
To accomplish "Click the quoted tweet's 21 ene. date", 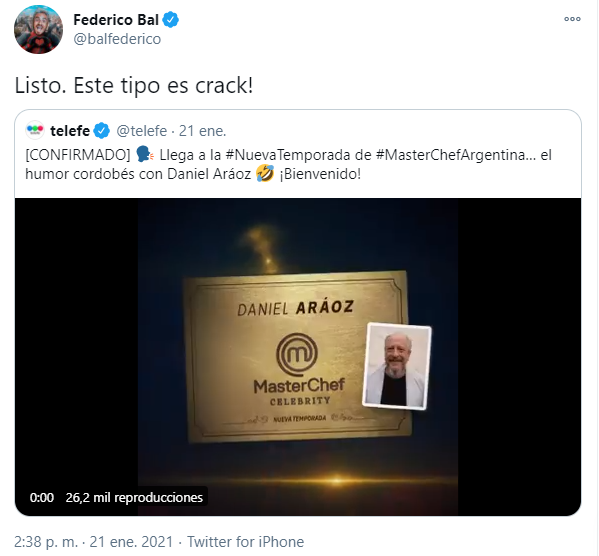I will click(202, 131).
